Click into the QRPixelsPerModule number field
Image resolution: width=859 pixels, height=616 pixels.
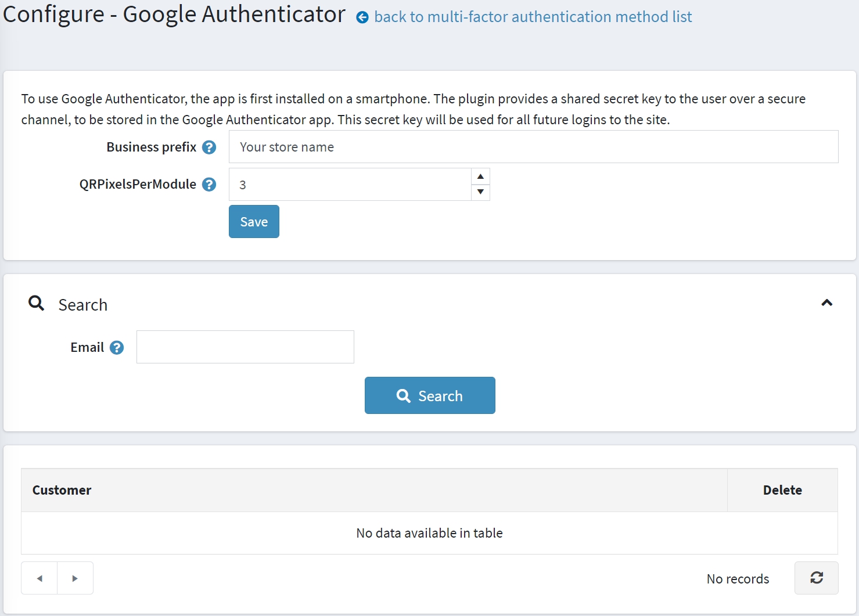pos(350,185)
